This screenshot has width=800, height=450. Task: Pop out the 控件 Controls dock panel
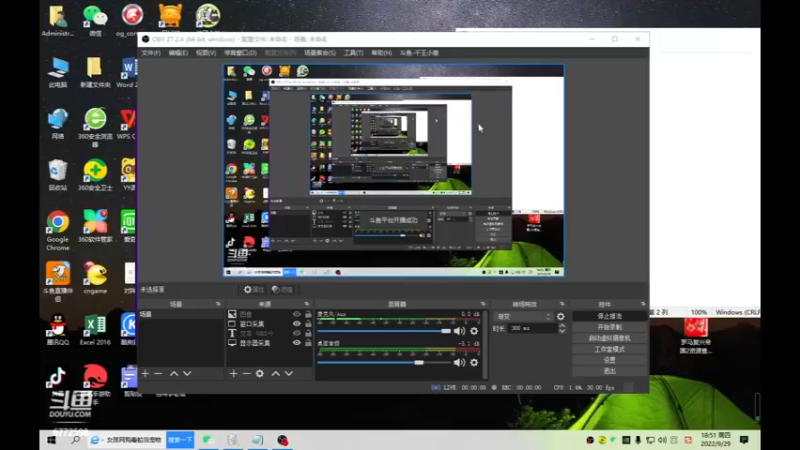[x=643, y=304]
